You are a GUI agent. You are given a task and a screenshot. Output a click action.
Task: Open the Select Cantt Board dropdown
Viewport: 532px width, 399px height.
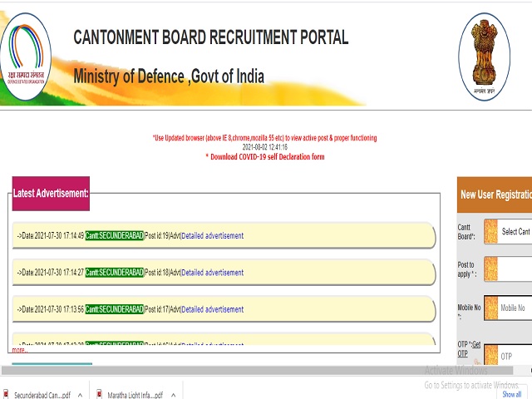coord(515,231)
